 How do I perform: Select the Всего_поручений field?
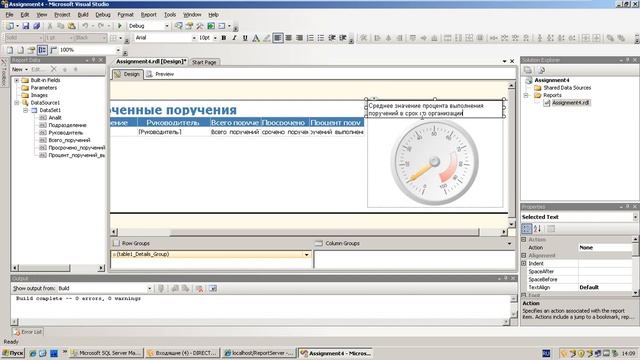(69, 140)
